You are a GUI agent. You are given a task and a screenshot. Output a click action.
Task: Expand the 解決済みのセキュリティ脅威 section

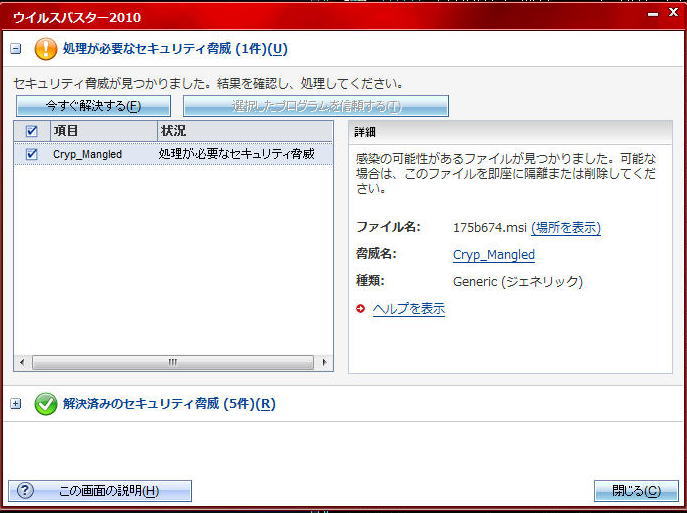point(15,403)
